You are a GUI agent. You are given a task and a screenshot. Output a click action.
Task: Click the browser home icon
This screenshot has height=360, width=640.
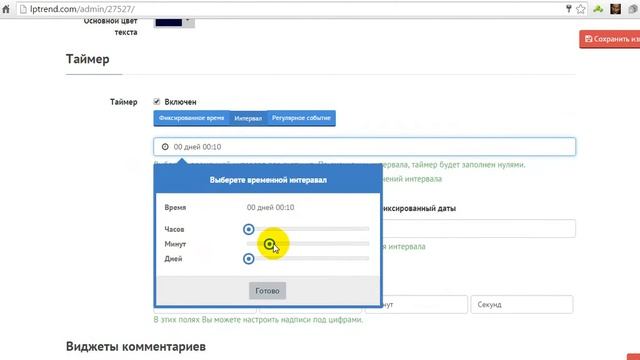(x=6, y=9)
